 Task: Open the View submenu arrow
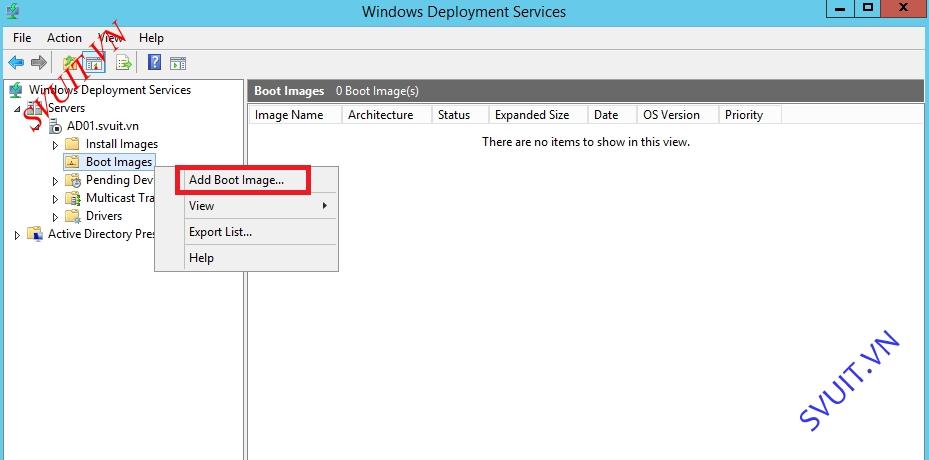325,206
